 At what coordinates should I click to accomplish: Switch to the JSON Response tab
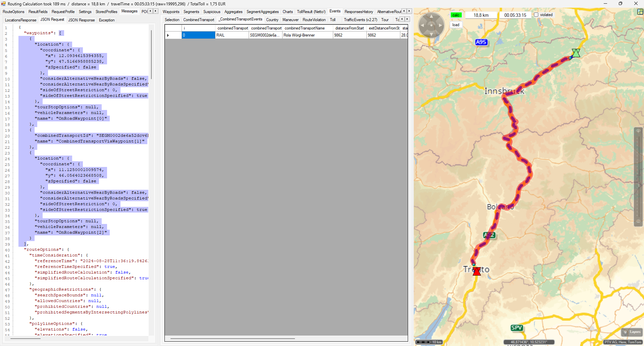(82, 20)
